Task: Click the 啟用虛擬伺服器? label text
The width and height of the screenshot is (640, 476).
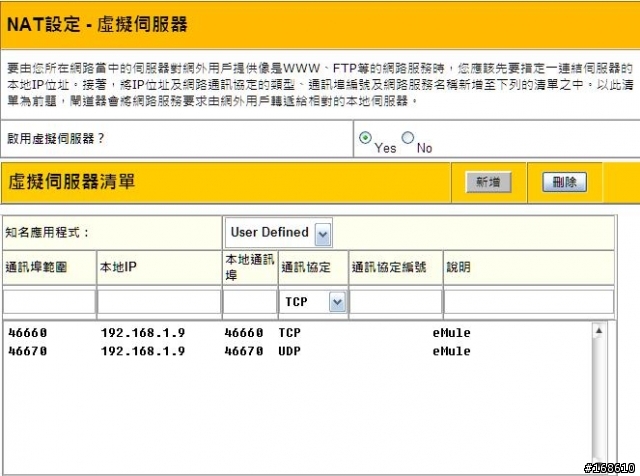Action: [56, 138]
